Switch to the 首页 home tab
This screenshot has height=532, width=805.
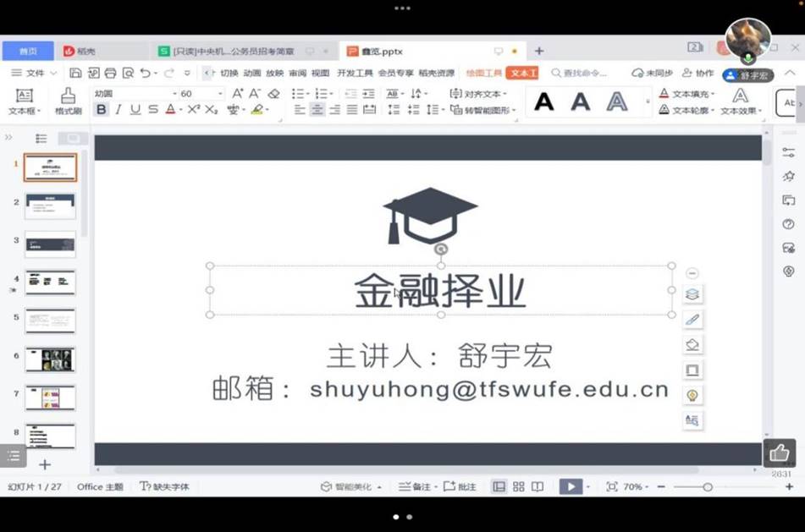tap(28, 51)
